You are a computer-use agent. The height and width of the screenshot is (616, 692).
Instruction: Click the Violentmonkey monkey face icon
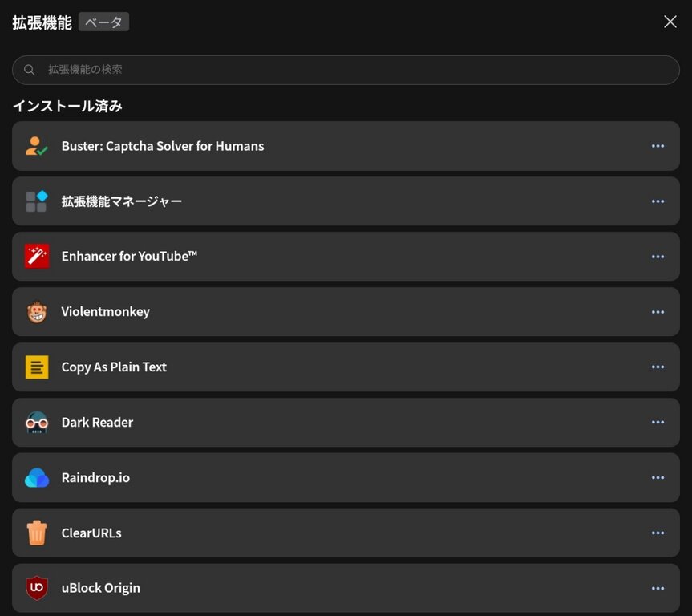(x=36, y=312)
